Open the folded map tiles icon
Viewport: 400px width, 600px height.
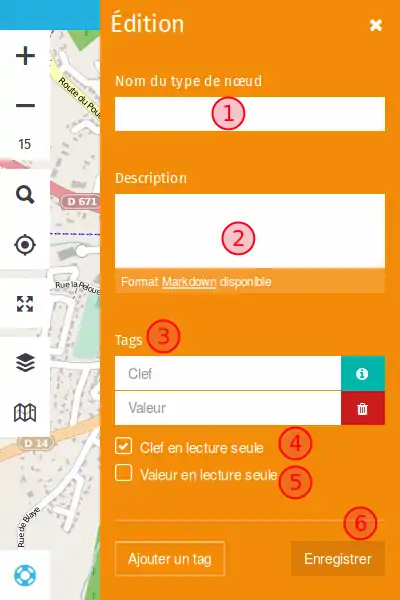[x=25, y=412]
